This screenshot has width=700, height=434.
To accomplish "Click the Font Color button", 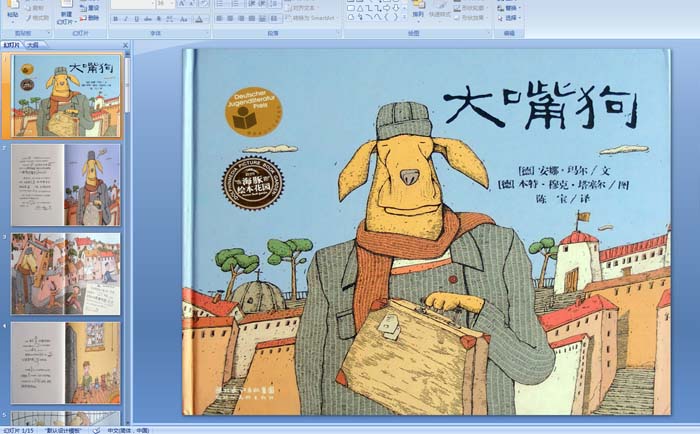I will pos(199,19).
